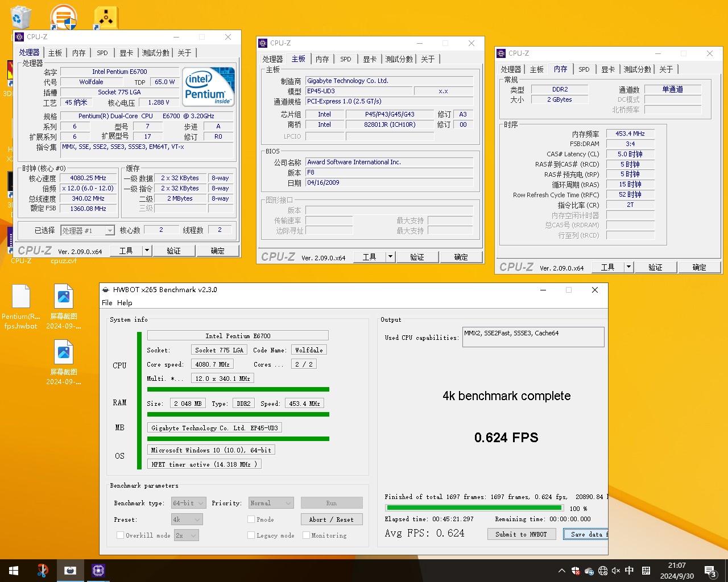This screenshot has width=728, height=582.
Task: Open the Recycle Bin desktop icon
Action: (x=20, y=17)
